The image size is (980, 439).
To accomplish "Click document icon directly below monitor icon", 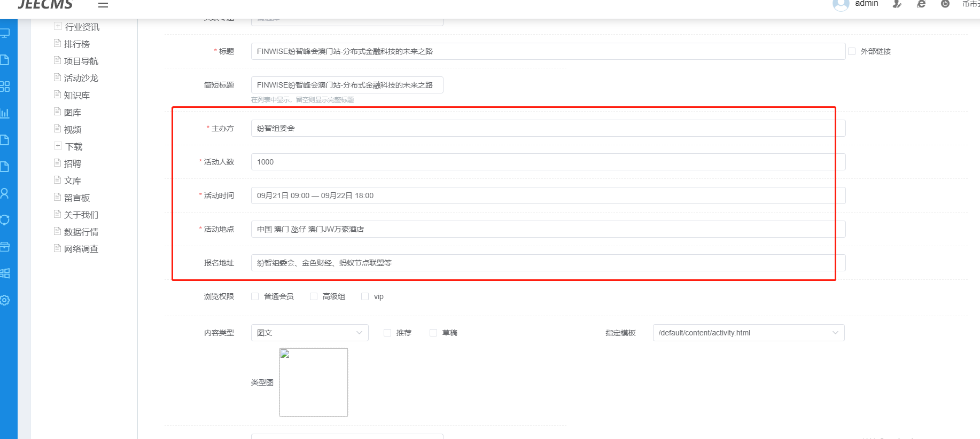I will [x=5, y=60].
